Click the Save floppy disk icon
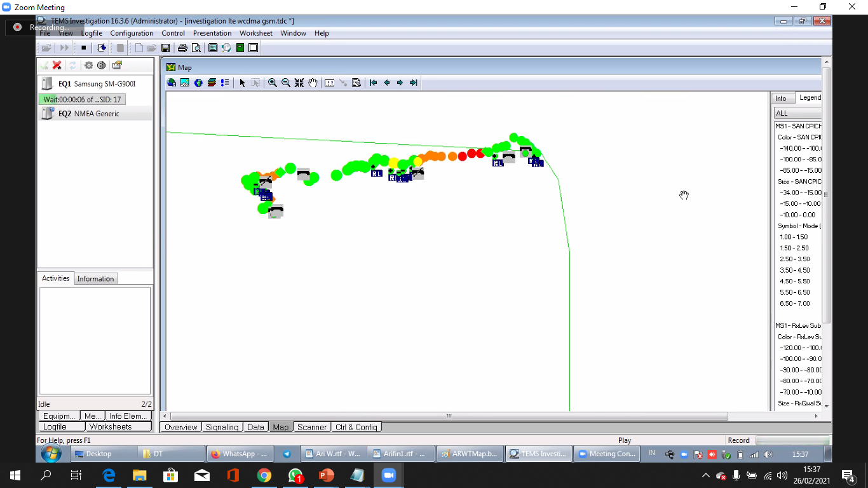The height and width of the screenshot is (488, 868). point(165,48)
